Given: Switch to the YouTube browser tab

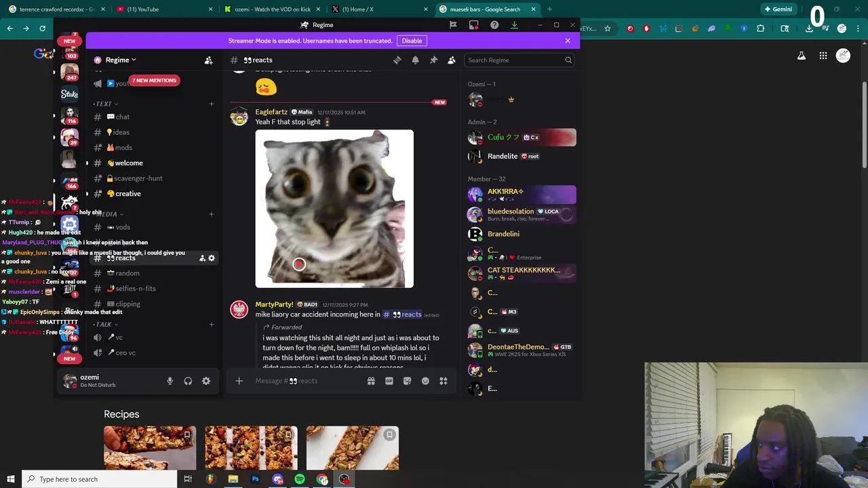Looking at the screenshot, I should 165,9.
